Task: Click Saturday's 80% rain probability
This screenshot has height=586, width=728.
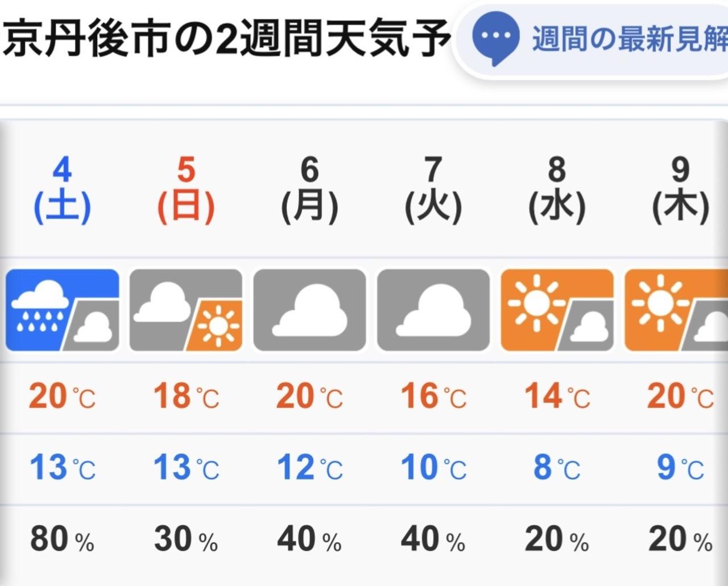Action: (x=61, y=539)
